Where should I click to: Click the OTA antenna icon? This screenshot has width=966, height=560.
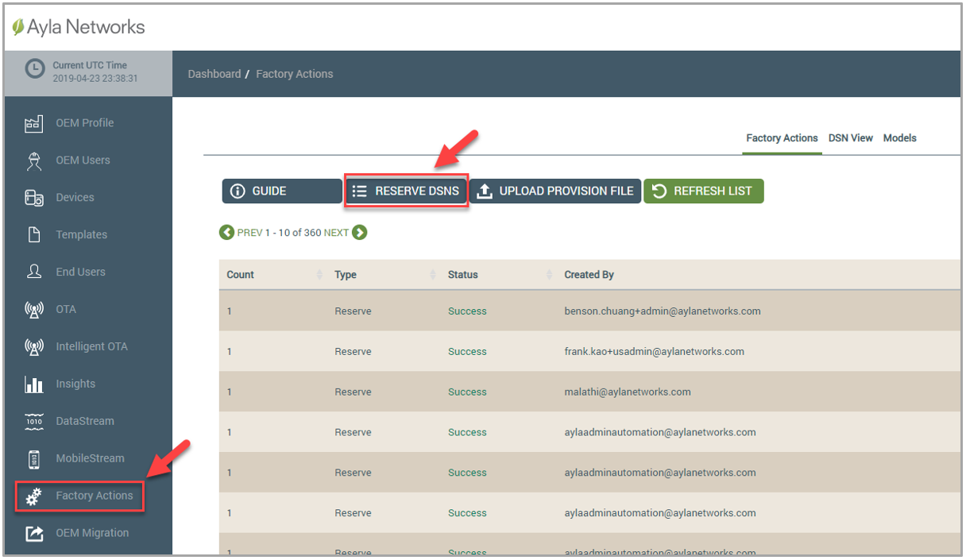33,309
